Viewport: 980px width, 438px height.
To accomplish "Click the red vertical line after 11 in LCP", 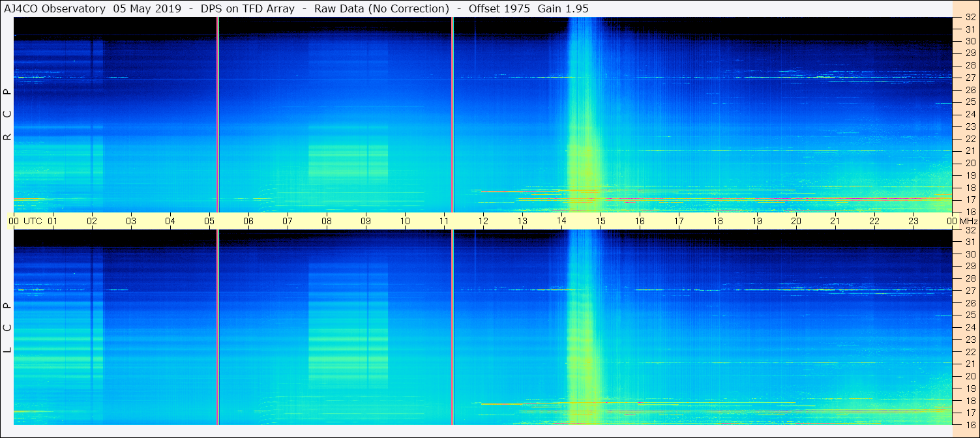I will [452, 327].
